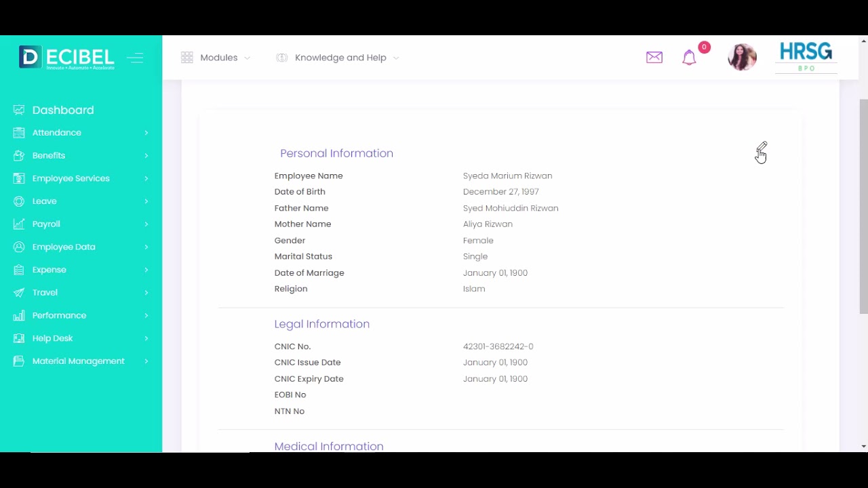Click the pencil edit icon for Personal Information
Image resolution: width=868 pixels, height=488 pixels.
click(762, 147)
